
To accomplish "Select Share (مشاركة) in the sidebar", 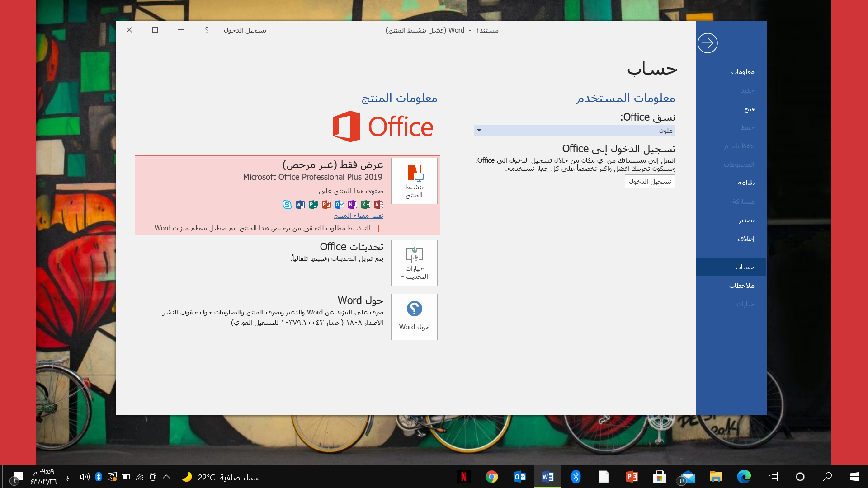I will pos(731,202).
